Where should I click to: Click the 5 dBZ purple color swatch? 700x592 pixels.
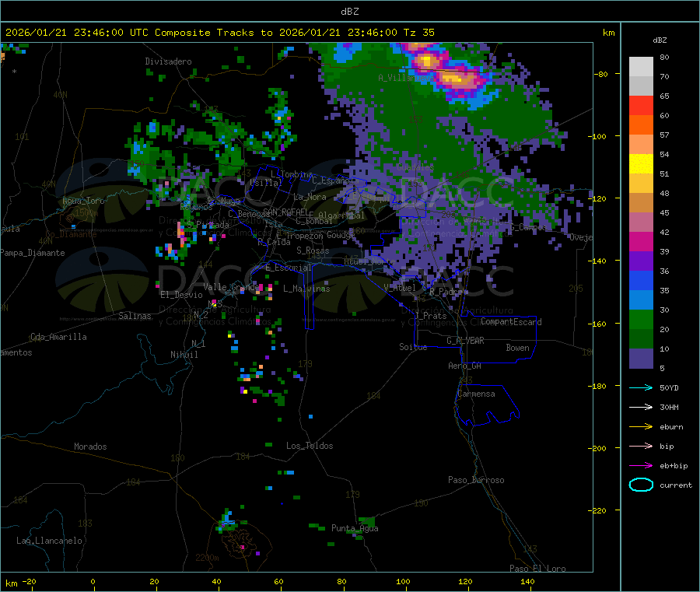(641, 359)
